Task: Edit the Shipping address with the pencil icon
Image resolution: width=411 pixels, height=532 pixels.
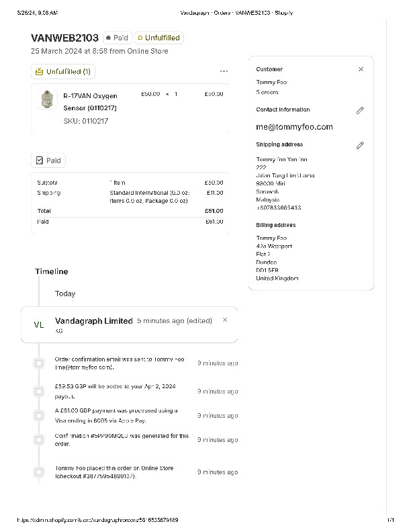Action: coord(360,145)
